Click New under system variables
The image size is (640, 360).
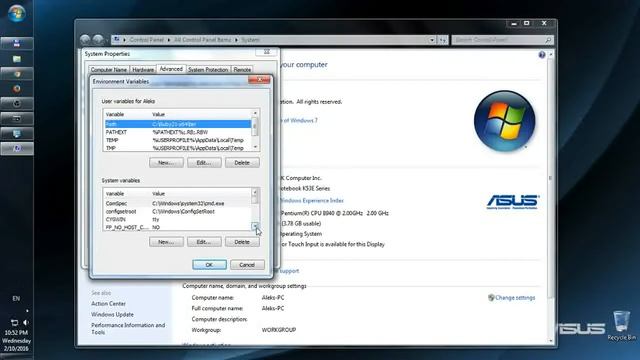coord(166,242)
